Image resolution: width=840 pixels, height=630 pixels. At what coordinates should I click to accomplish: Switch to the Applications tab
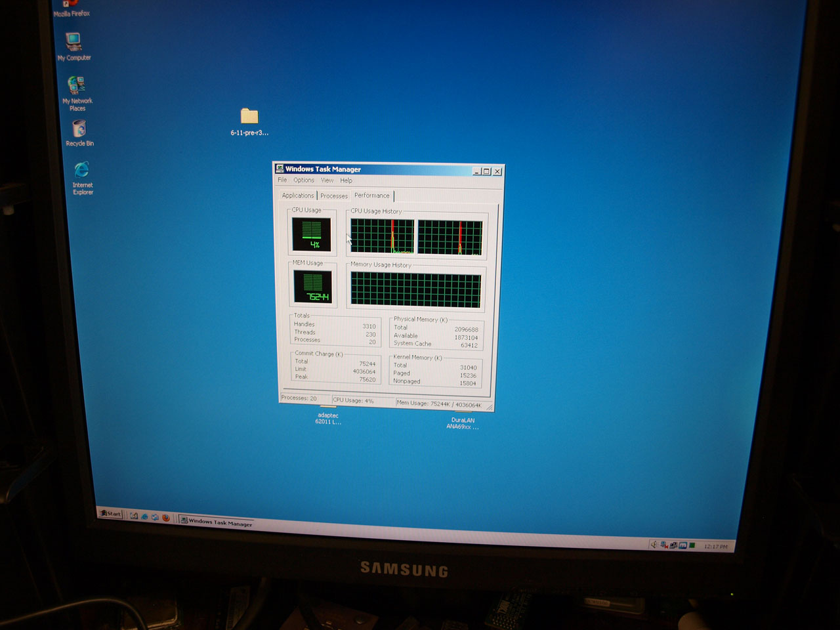click(x=298, y=196)
